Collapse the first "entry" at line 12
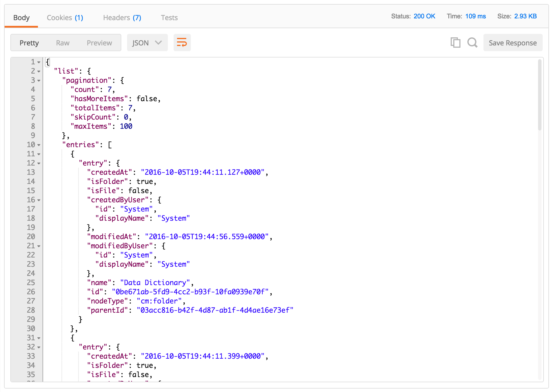 point(39,164)
